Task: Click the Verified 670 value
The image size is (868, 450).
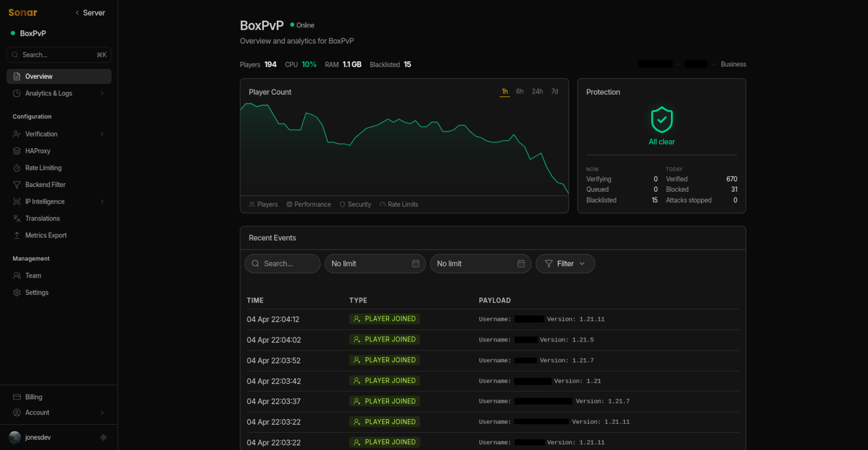Action: [x=731, y=179]
